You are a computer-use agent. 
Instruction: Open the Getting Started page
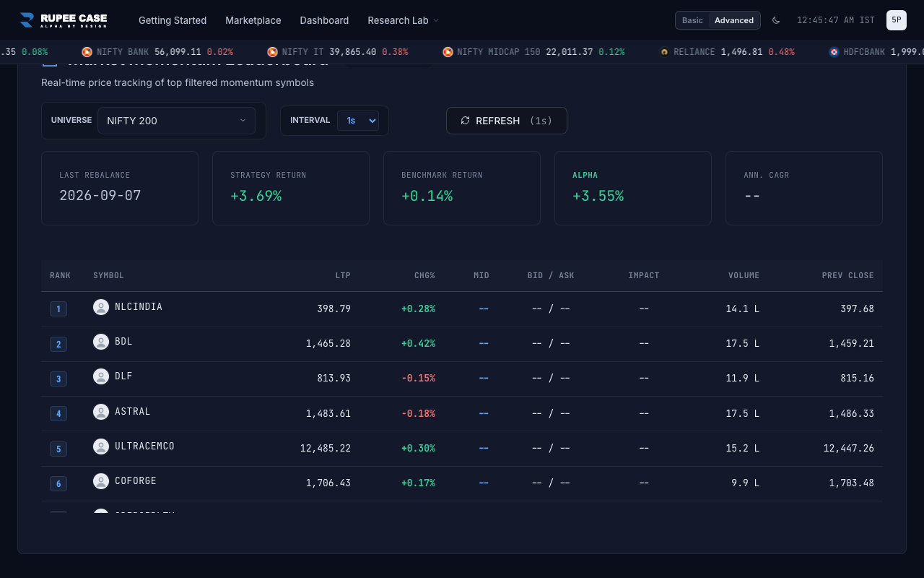point(173,20)
